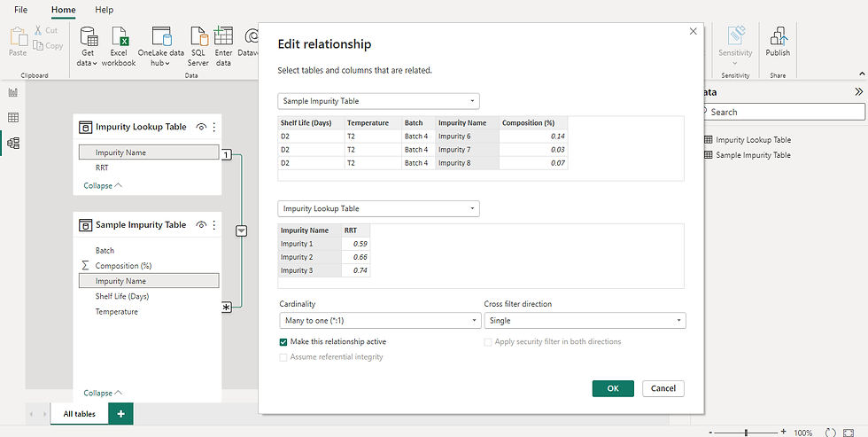Click Shelf Life (Days) column header in preview
Viewport: 868px width, 437px height.
point(311,123)
